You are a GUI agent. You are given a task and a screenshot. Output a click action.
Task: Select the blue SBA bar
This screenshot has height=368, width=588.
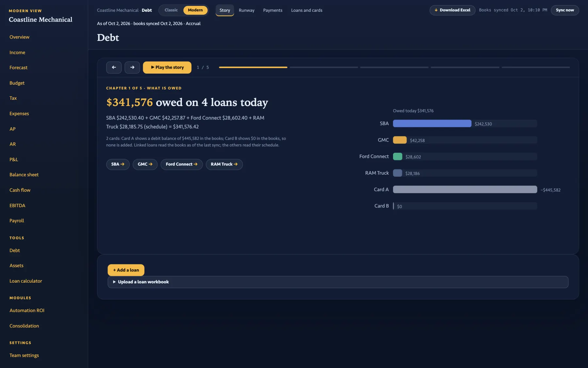(x=432, y=124)
